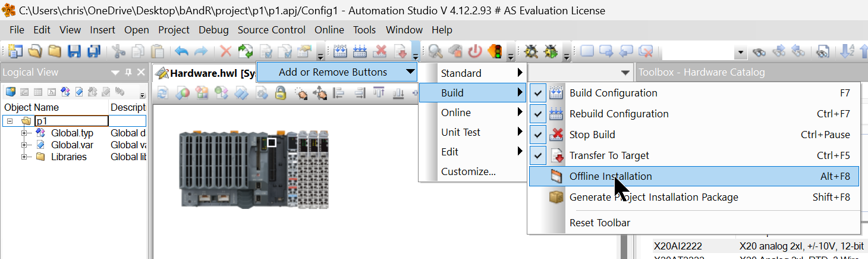Expand the Global.var tree node

24,145
